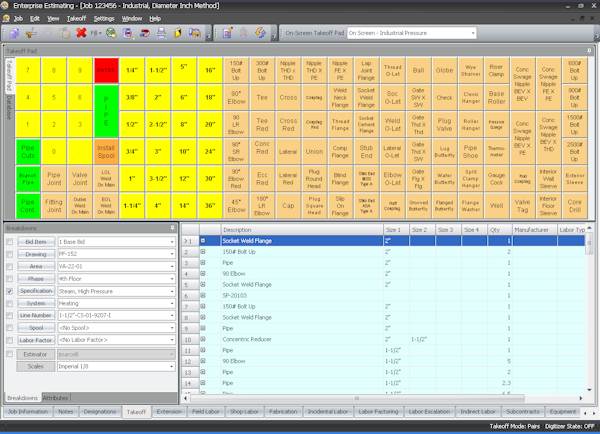The height and width of the screenshot is (434, 600).
Task: Uncheck the Specification checkbox
Action: pyautogui.click(x=10, y=291)
